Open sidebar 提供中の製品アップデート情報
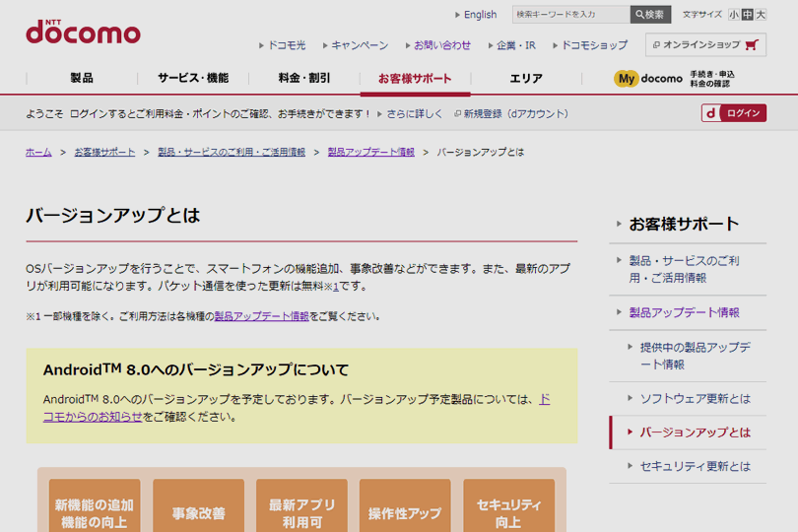 [x=695, y=356]
